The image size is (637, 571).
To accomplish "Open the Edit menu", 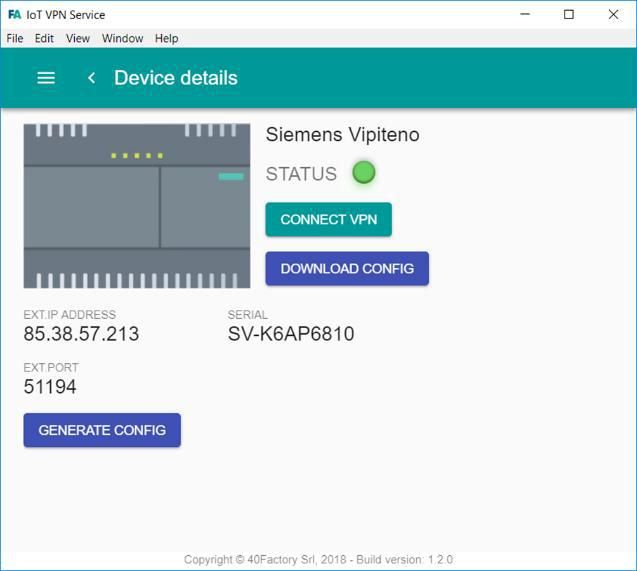I will point(44,38).
